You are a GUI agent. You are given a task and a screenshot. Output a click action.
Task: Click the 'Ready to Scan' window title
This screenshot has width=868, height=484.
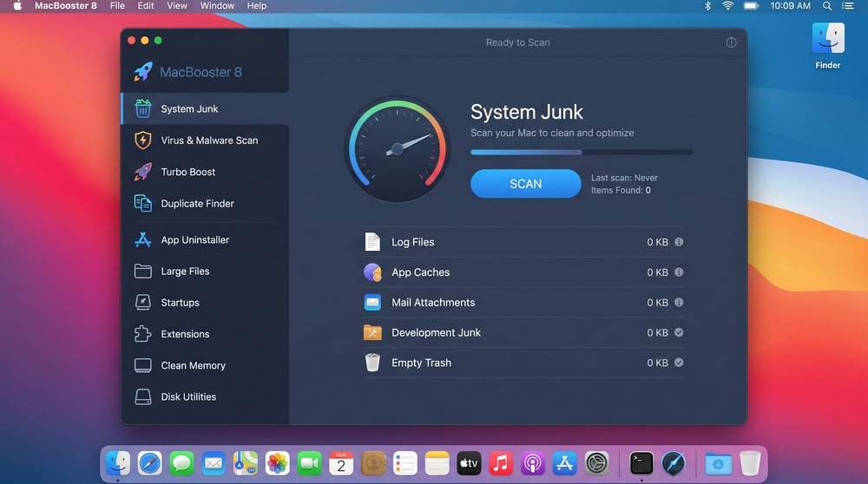coord(517,43)
